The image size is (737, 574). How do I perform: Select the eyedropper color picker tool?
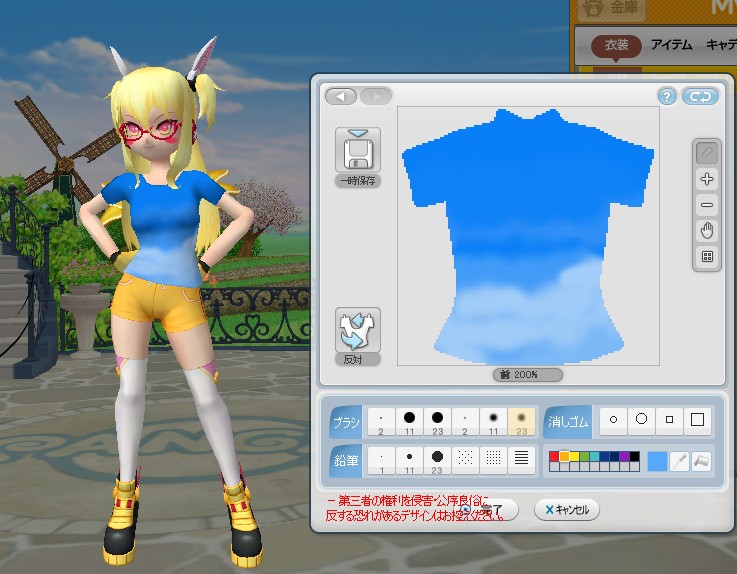point(680,461)
